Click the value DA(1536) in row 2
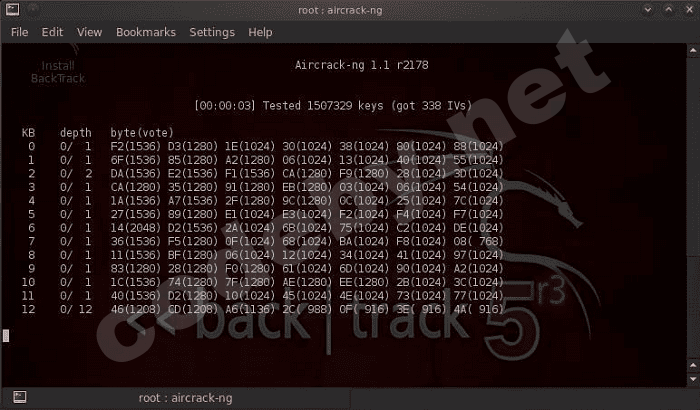The height and width of the screenshot is (410, 700). [x=136, y=173]
